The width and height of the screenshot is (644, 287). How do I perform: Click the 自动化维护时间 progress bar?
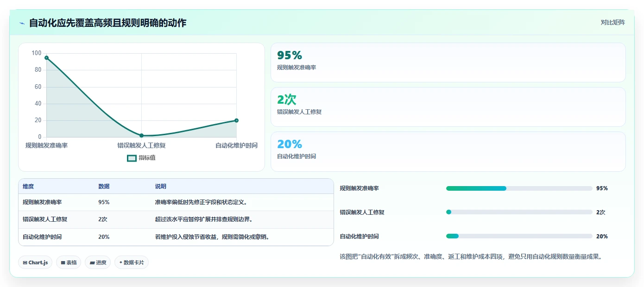(519, 236)
